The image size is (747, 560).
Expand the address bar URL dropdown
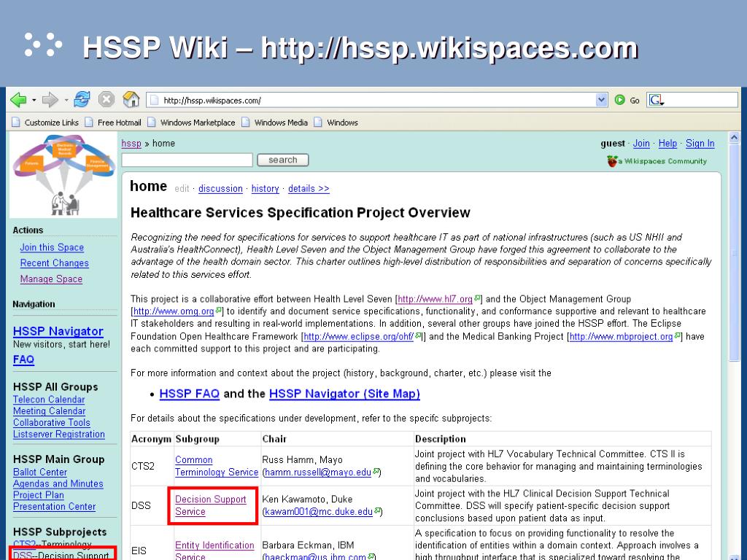coord(602,100)
